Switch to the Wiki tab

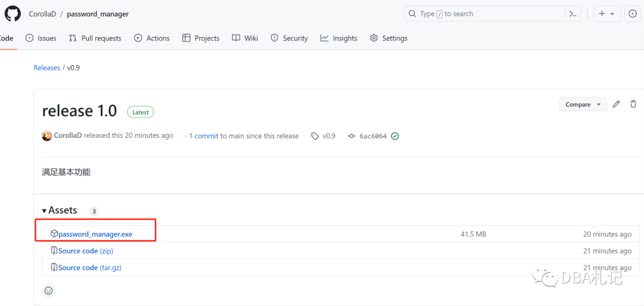(x=245, y=38)
